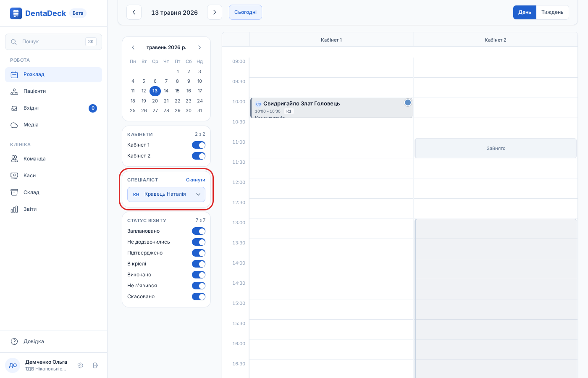
Task: Open Каси cash register icon
Action: click(x=14, y=176)
